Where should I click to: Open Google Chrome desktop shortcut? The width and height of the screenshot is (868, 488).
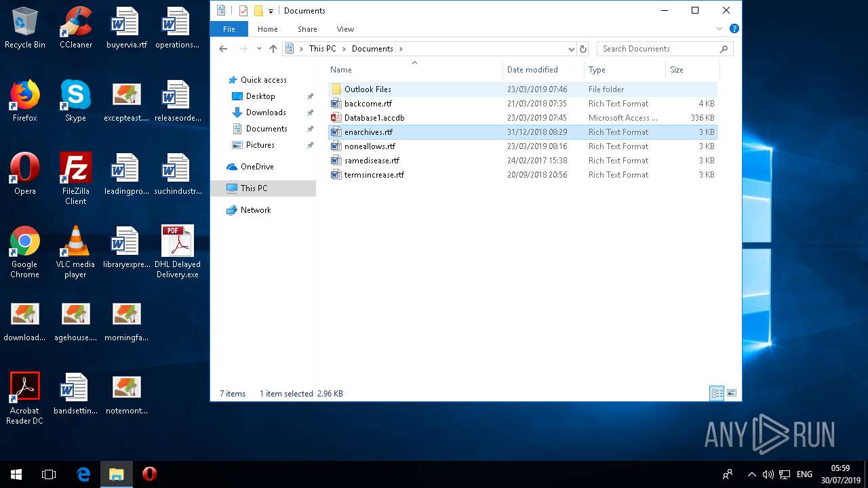(x=24, y=252)
